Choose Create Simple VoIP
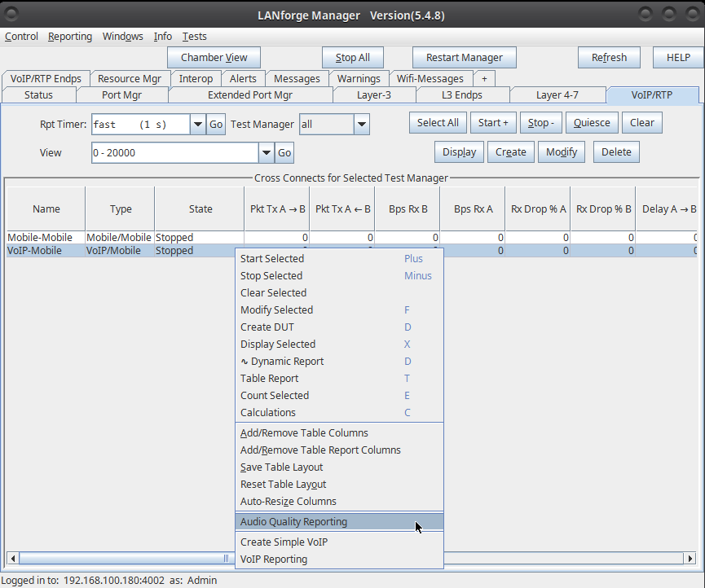 pyautogui.click(x=340, y=542)
